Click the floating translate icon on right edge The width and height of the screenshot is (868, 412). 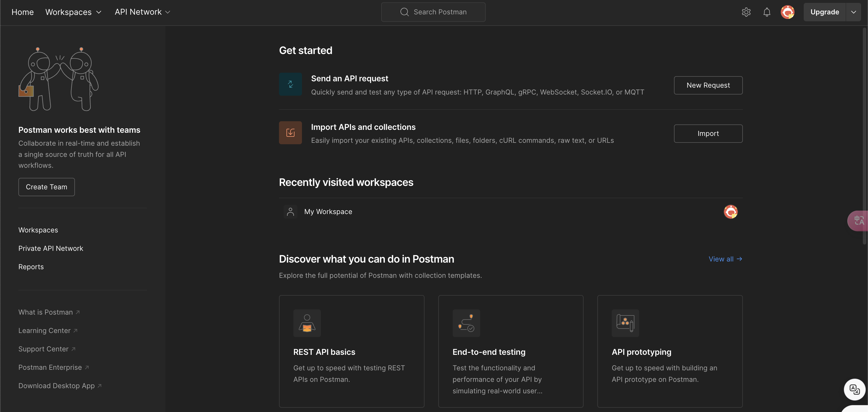(x=859, y=221)
